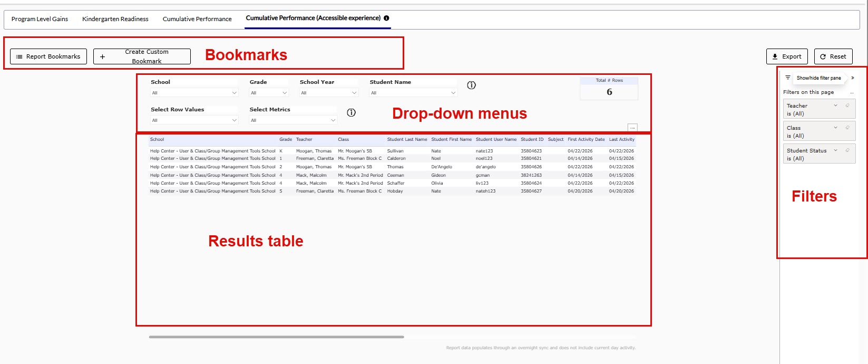This screenshot has height=364, width=868.
Task: Click the filter lines icon in the filter pane
Action: 788,78
